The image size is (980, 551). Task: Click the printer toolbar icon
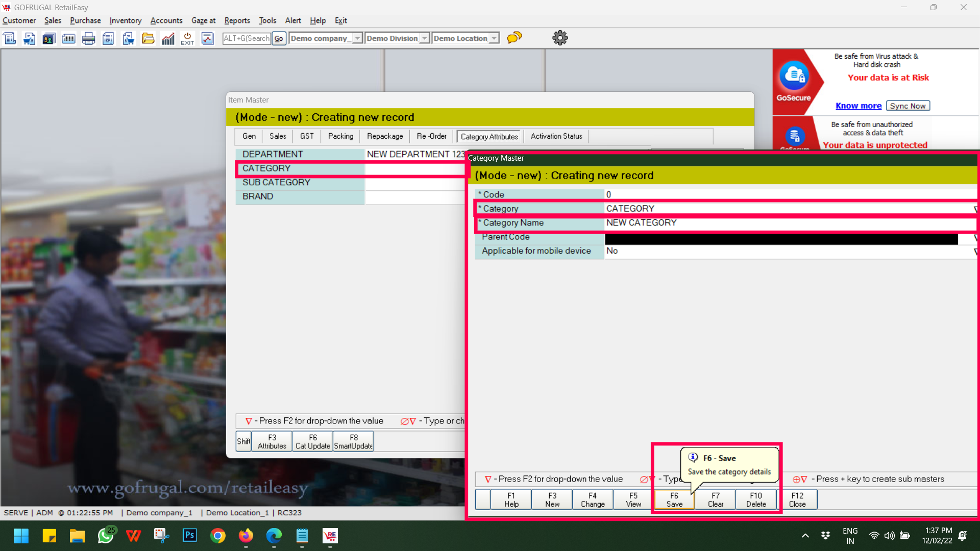pyautogui.click(x=88, y=38)
